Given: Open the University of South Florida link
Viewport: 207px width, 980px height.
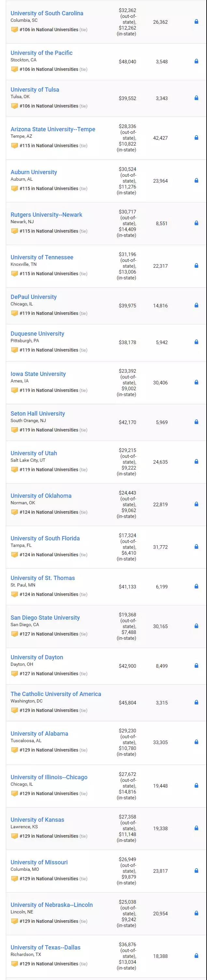Looking at the screenshot, I should click(45, 538).
